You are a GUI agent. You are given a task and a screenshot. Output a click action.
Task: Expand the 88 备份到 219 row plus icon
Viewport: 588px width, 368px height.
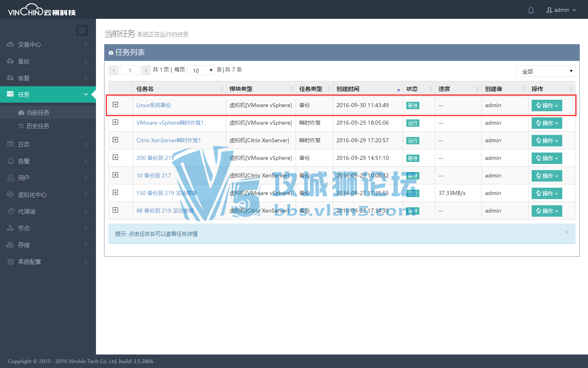(116, 210)
